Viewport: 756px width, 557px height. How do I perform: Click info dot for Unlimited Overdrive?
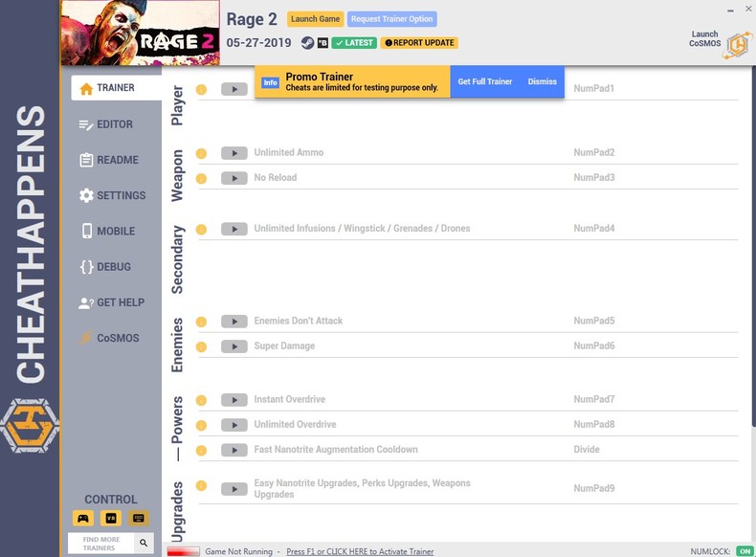(x=201, y=425)
